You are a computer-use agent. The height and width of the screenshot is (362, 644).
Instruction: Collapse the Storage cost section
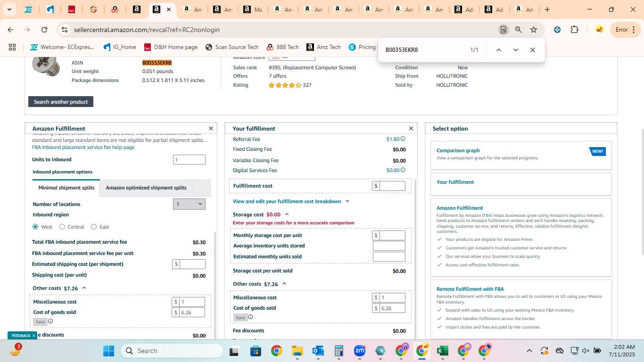[x=287, y=214]
